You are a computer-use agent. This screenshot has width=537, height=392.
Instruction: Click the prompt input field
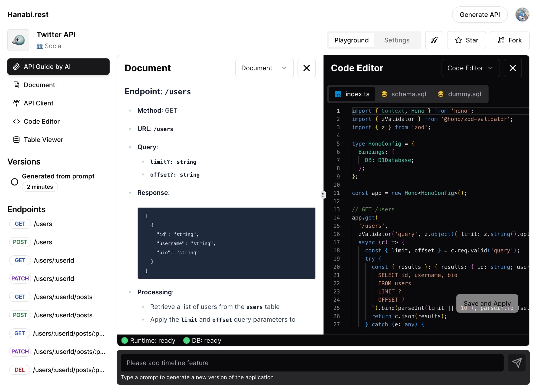[312, 363]
